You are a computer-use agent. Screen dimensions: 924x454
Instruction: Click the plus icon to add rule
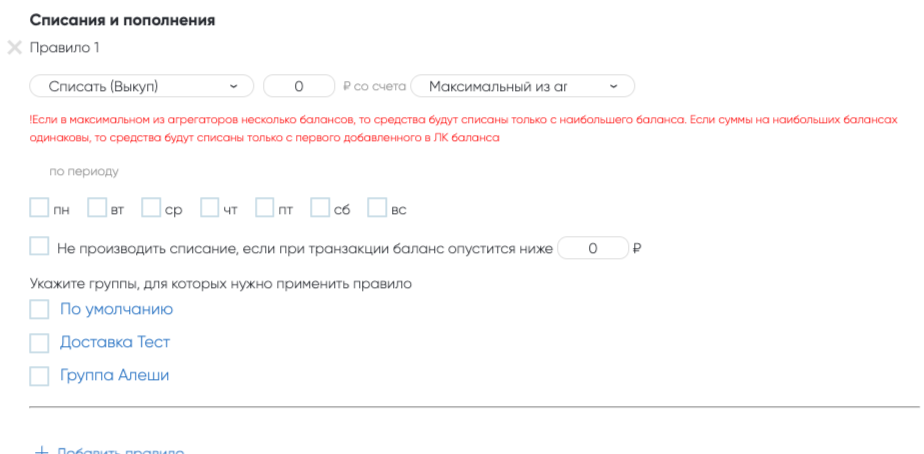[x=41, y=450]
